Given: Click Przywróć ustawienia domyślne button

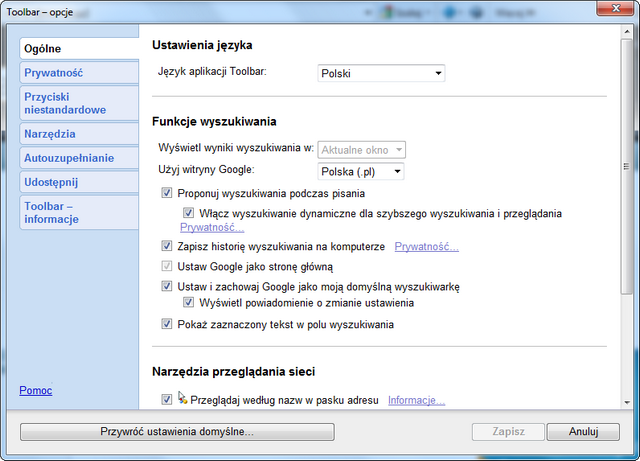Looking at the screenshot, I should click(x=177, y=432).
